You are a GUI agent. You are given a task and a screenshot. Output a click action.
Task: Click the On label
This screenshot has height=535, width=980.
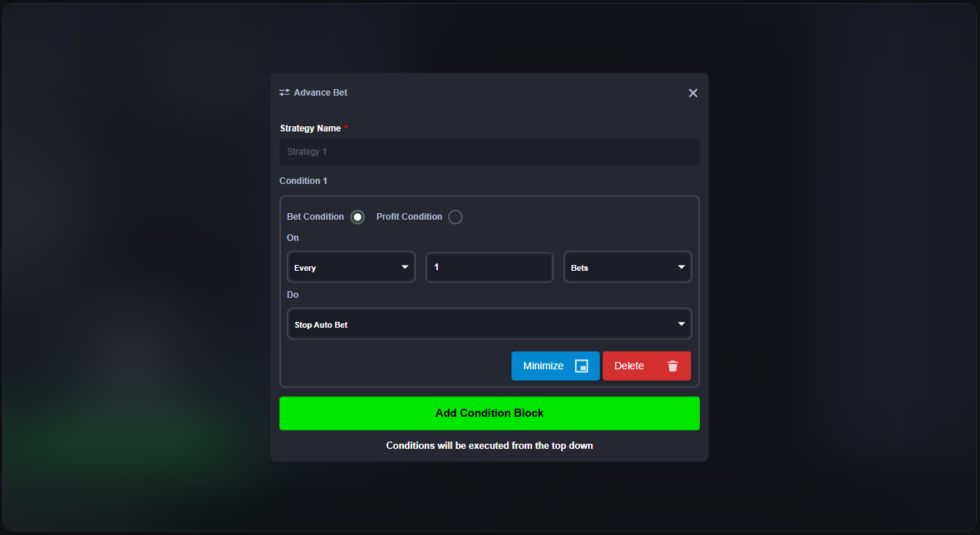(293, 238)
